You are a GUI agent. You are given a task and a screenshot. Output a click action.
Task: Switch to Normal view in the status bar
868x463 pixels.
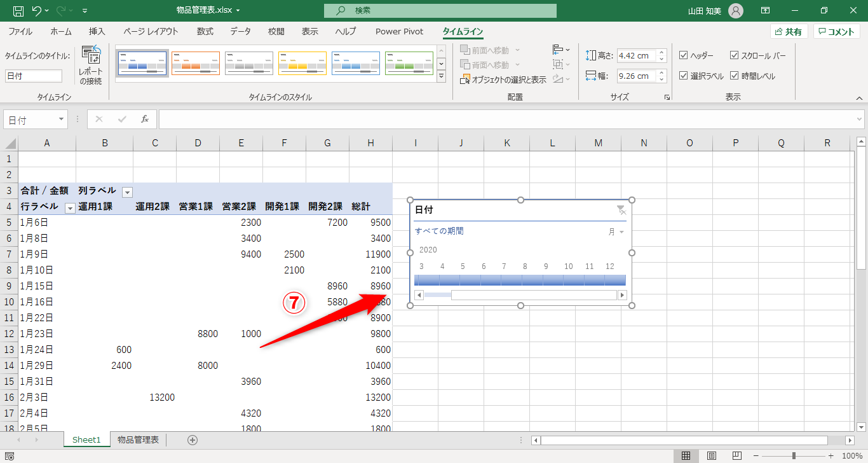686,455
